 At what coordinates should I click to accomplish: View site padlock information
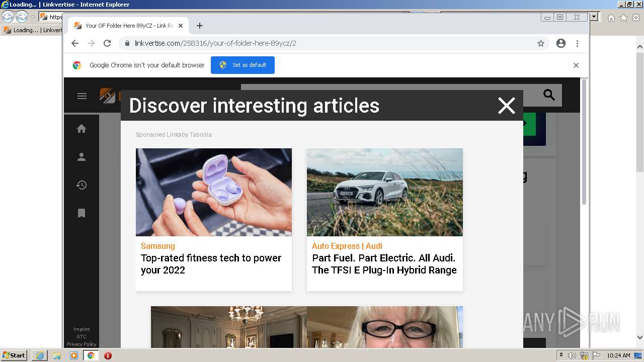[127, 43]
